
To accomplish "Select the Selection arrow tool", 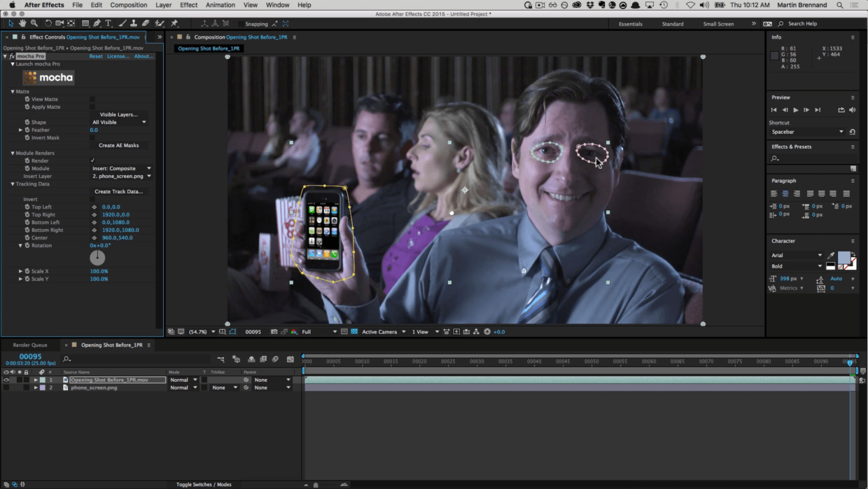I will 10,23.
